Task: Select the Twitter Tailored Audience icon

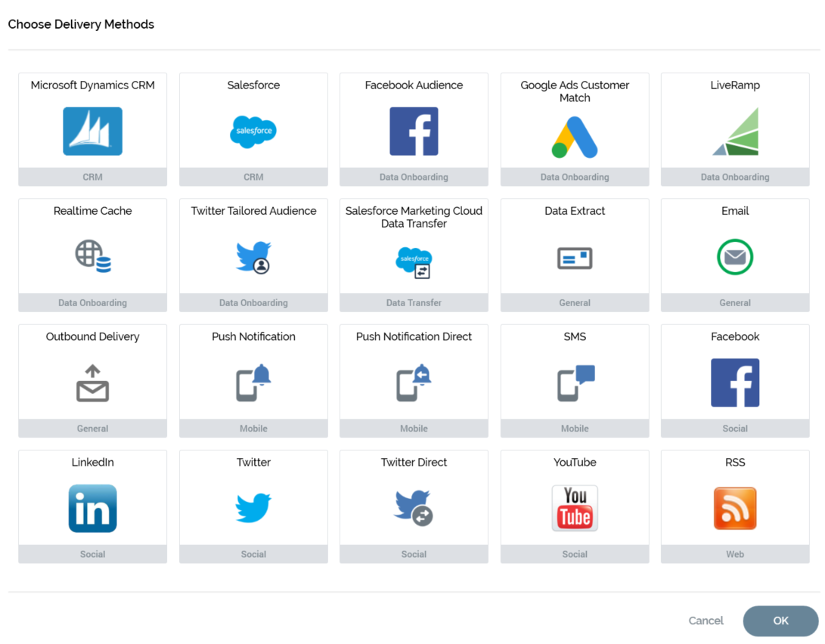Action: point(253,257)
